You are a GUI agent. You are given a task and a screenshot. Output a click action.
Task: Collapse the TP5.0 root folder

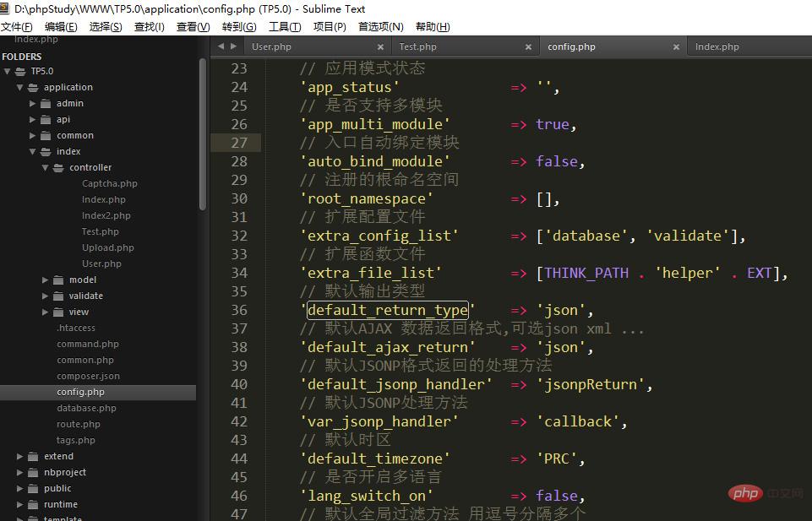[x=7, y=72]
